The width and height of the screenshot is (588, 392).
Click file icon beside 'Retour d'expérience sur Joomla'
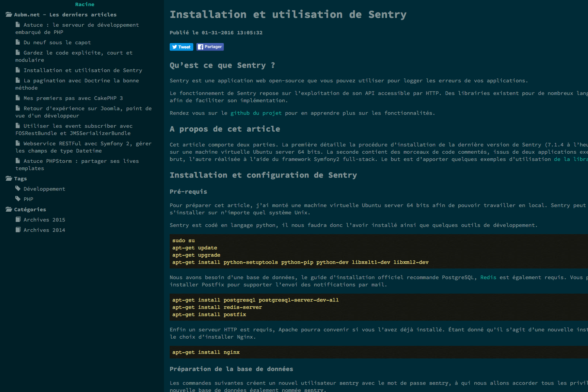click(18, 108)
